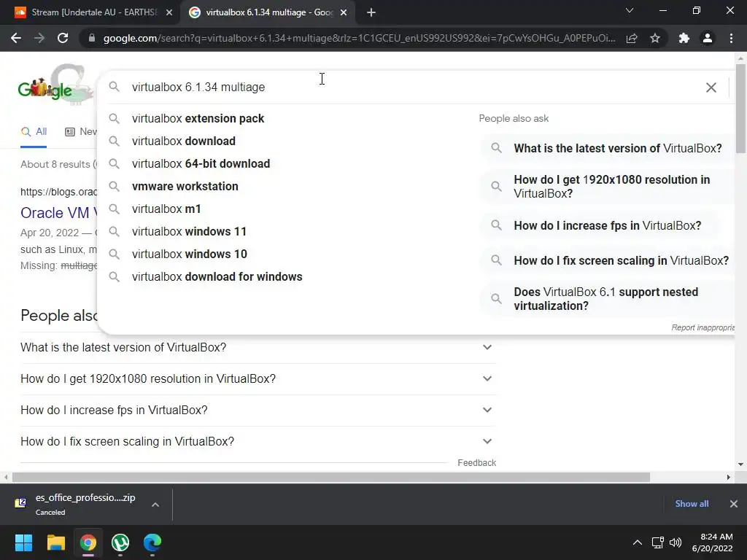Expand 'How do I fix screen scaling' question

click(x=258, y=442)
